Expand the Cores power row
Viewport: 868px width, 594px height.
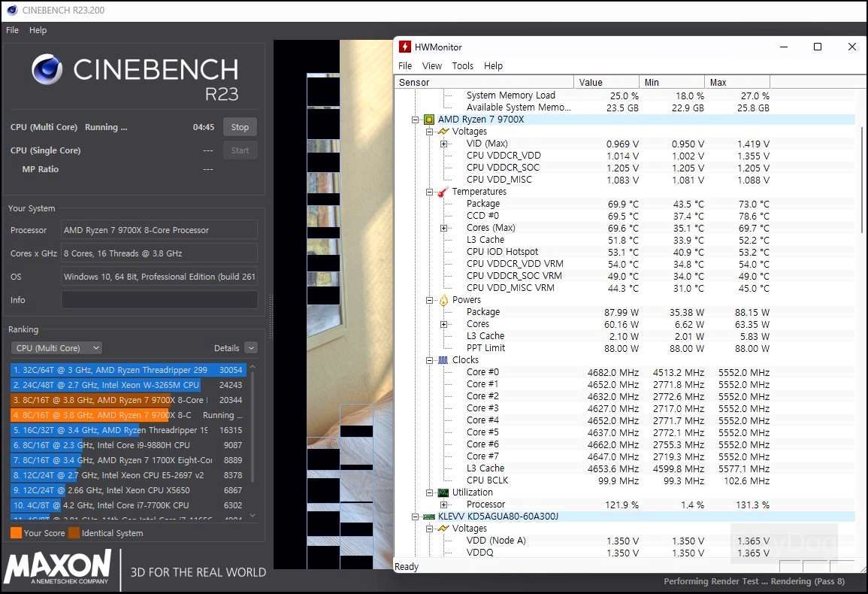click(443, 324)
